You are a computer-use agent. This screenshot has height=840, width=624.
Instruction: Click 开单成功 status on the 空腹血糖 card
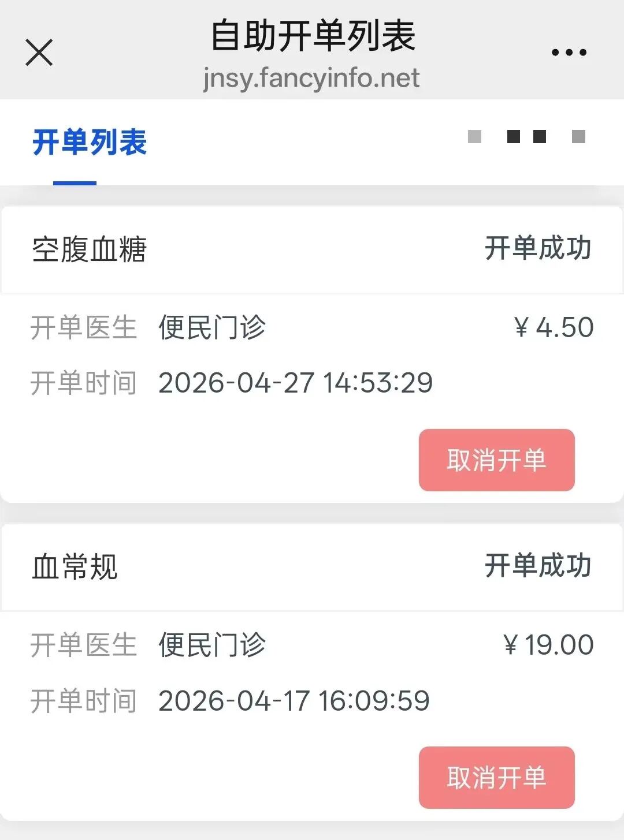coord(537,248)
